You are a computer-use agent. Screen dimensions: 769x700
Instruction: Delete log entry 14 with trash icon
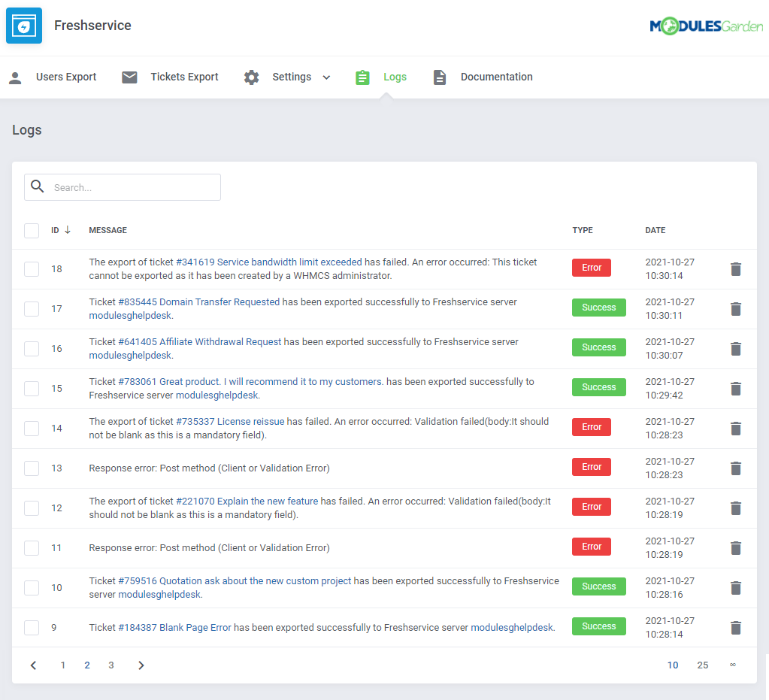[736, 429]
